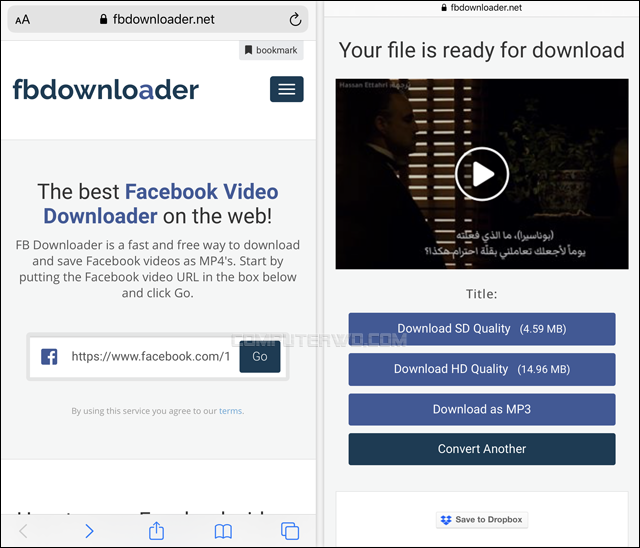Click the fbdownloader logo

[106, 89]
